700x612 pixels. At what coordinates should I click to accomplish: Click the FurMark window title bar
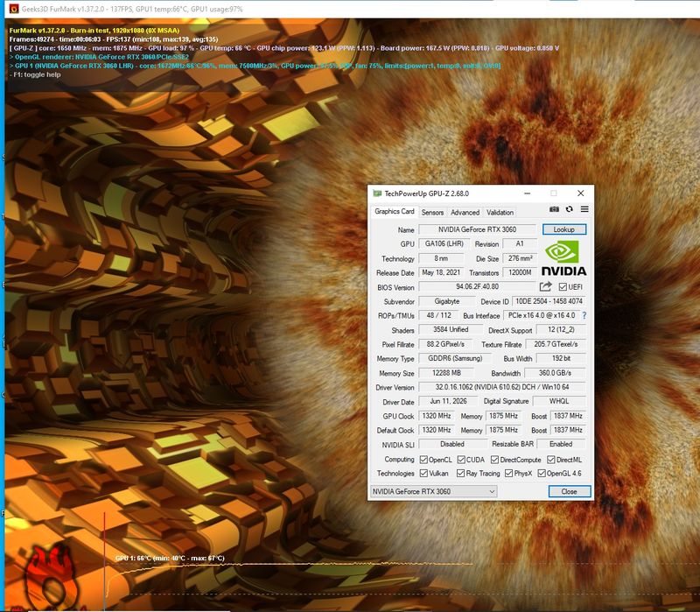point(353,9)
